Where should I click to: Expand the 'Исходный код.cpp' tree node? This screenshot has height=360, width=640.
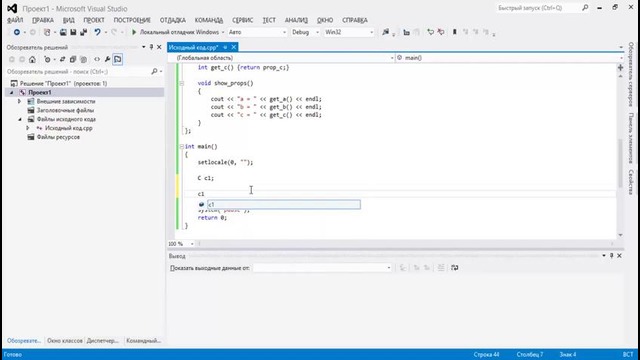(28, 128)
